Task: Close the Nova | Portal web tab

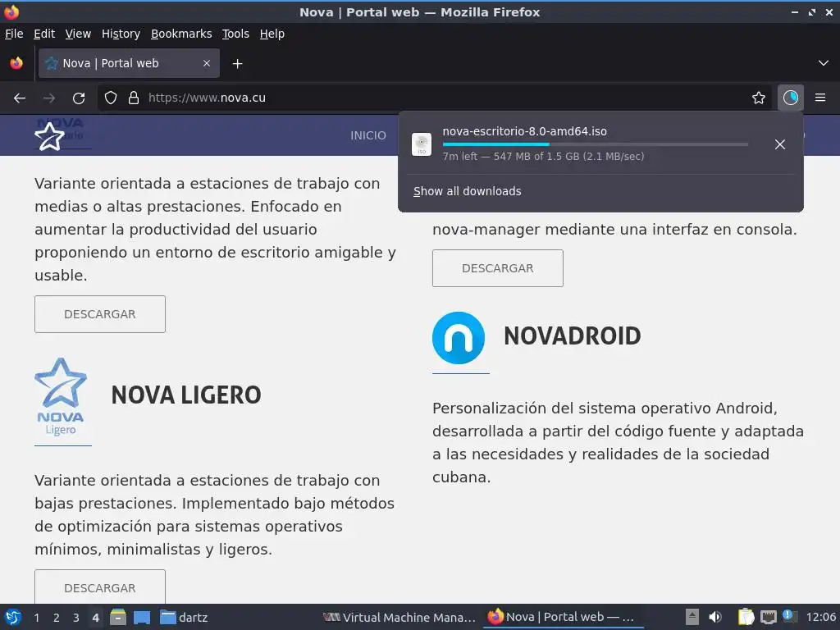Action: point(207,63)
